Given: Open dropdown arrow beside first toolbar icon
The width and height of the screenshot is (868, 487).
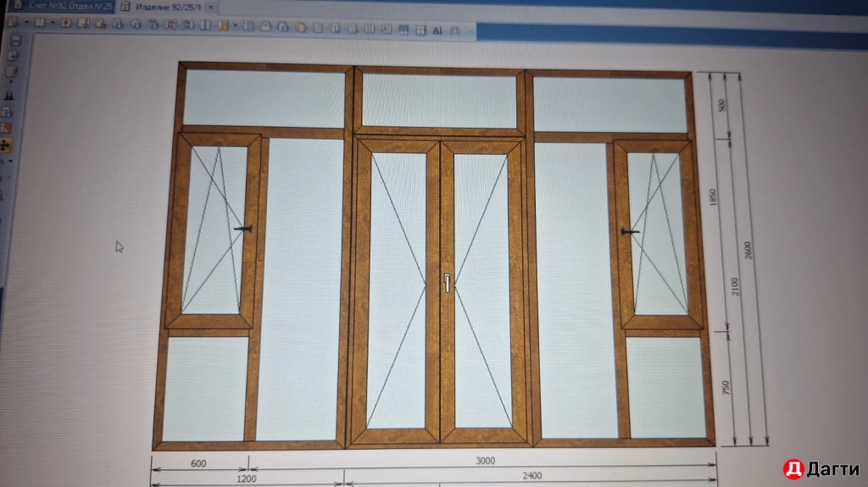Looking at the screenshot, I should (26, 24).
